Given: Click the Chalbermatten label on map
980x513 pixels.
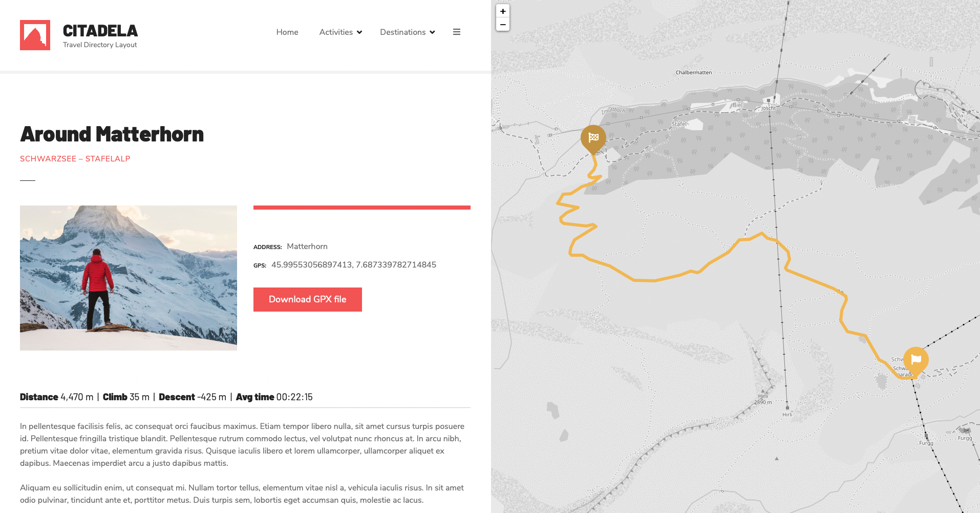Looking at the screenshot, I should pyautogui.click(x=693, y=72).
